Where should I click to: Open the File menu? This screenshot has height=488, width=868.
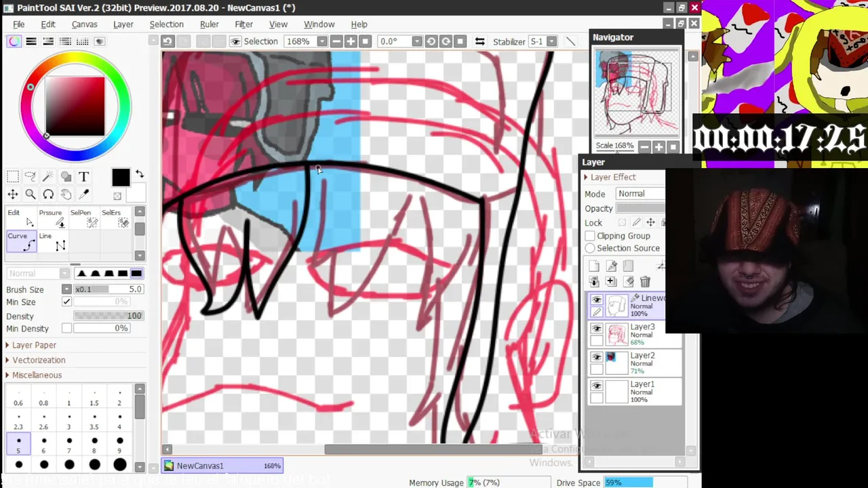click(19, 24)
